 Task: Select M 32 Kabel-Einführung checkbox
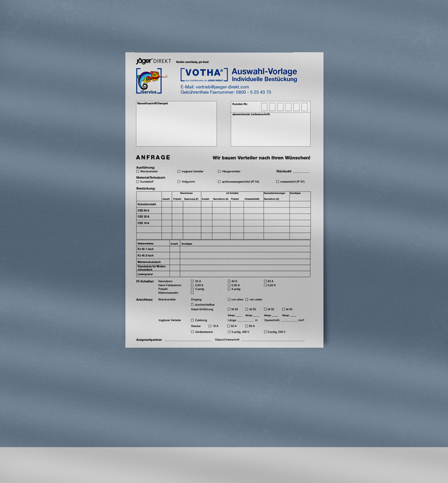(x=265, y=310)
